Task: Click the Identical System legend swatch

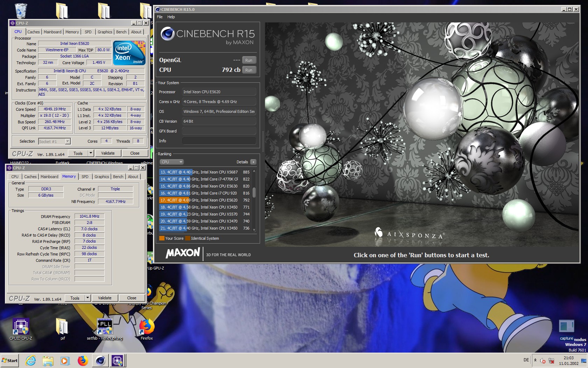Action: [x=188, y=238]
